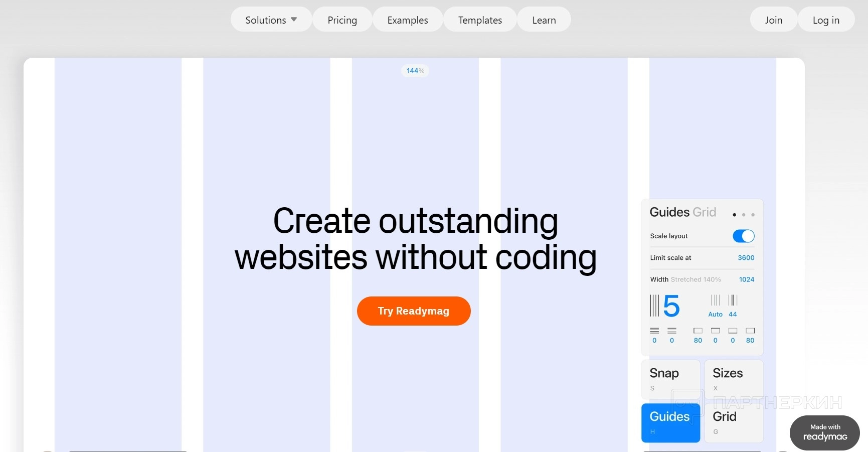Click the Grid tile with shortcut G
This screenshot has height=452, width=868.
click(734, 423)
